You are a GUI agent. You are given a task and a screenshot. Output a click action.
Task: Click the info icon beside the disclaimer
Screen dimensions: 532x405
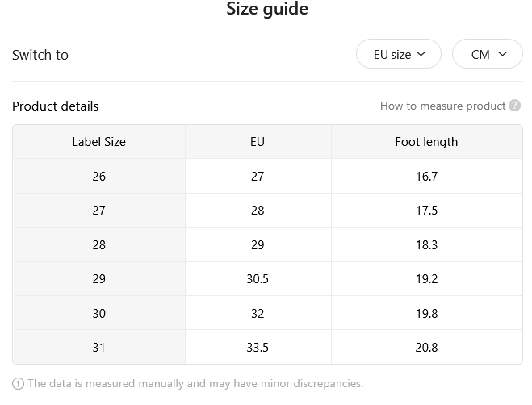[x=18, y=384]
